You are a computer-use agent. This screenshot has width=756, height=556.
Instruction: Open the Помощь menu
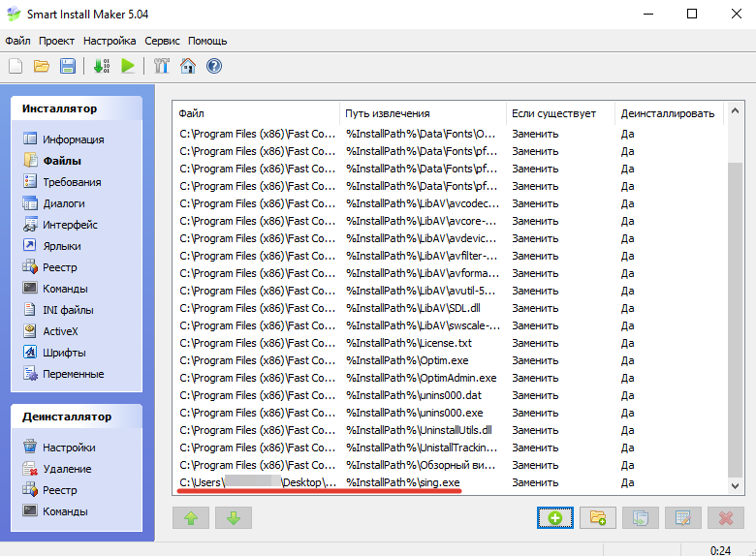point(207,41)
